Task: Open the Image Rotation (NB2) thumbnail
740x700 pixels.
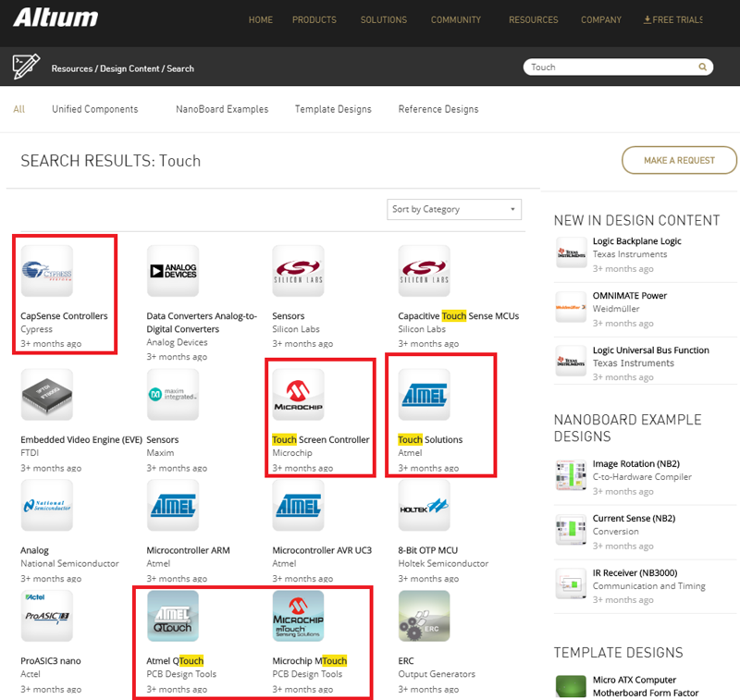Action: tap(570, 473)
